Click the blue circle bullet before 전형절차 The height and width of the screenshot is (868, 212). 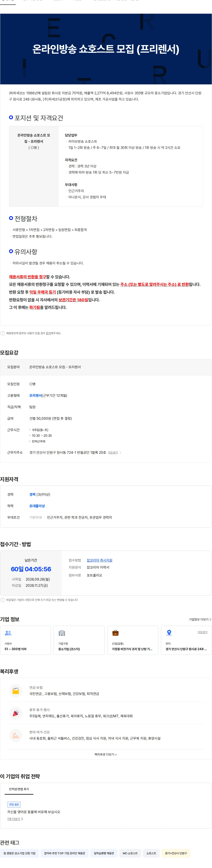[11, 218]
